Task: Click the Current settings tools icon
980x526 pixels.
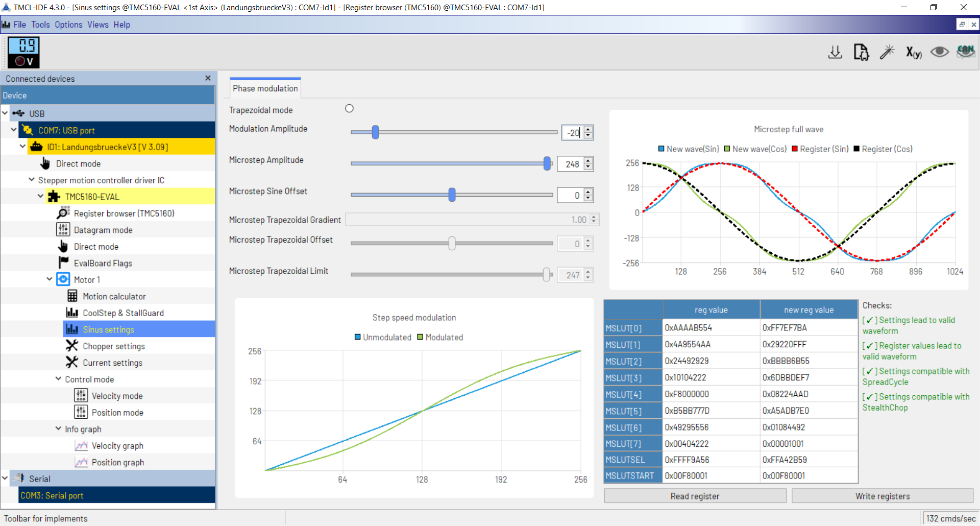Action: pos(72,362)
